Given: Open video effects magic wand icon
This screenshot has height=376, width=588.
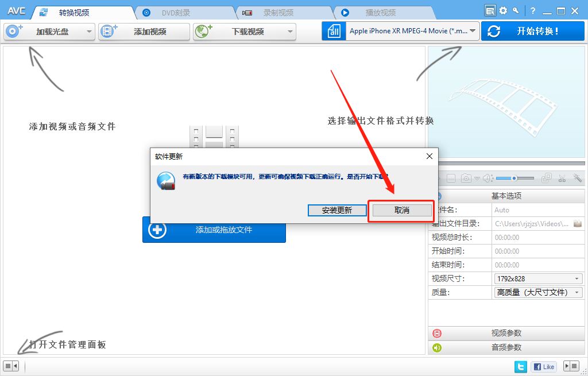Looking at the screenshot, I should (x=577, y=178).
